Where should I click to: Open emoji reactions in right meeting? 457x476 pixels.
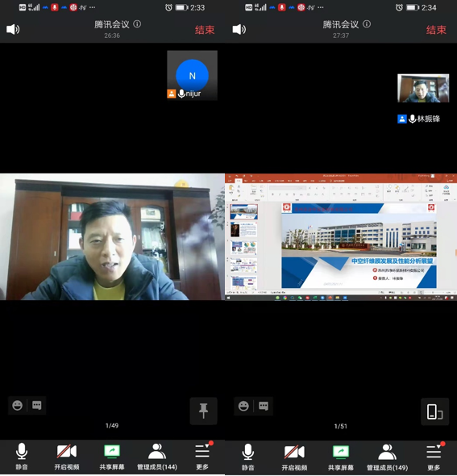[x=243, y=406]
